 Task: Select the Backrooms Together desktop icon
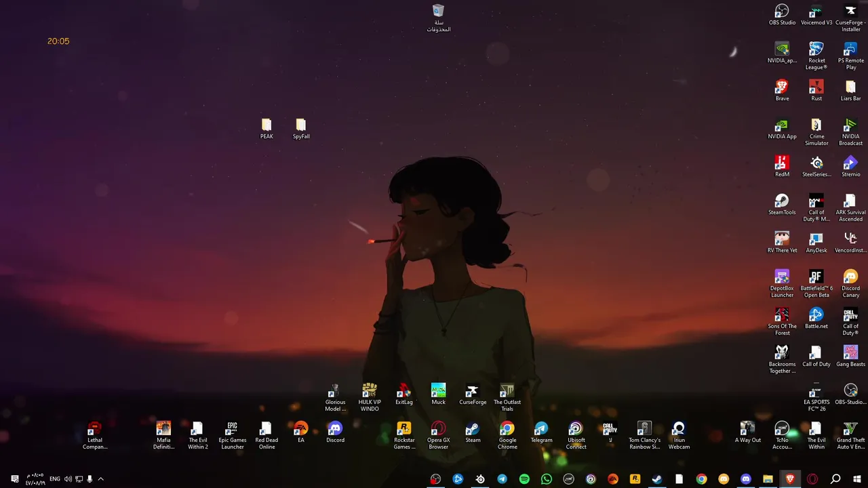[782, 359]
